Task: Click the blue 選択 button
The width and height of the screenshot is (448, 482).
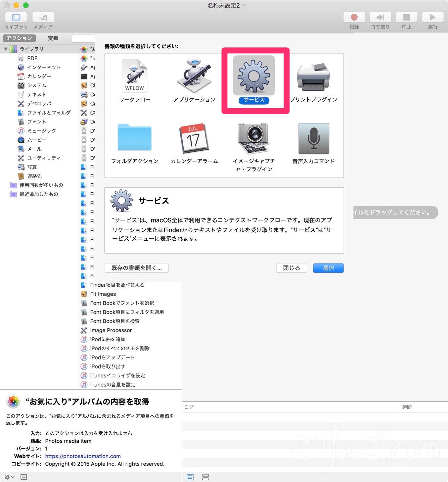Action: coord(328,268)
